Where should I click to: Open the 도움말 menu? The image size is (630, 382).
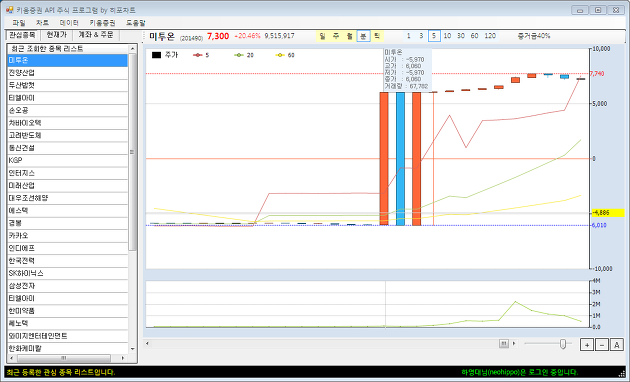point(135,23)
